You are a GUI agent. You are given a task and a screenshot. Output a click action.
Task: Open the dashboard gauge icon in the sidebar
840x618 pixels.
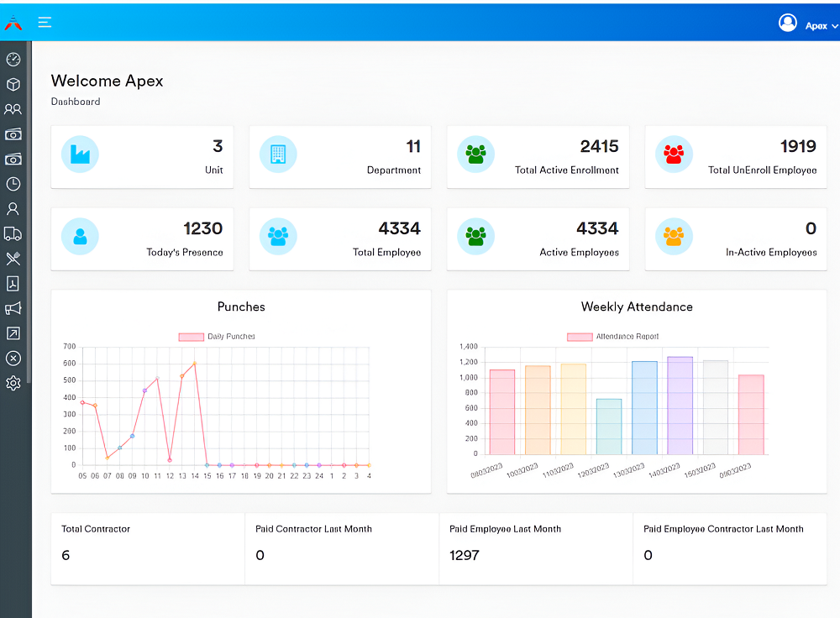pos(13,60)
